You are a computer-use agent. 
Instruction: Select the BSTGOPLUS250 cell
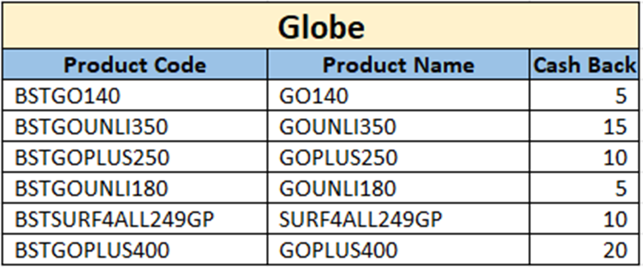tap(92, 158)
